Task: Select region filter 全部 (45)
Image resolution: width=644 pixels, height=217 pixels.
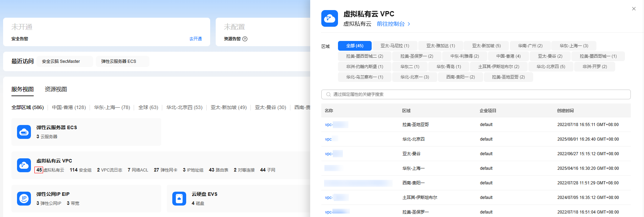Action: (355, 46)
